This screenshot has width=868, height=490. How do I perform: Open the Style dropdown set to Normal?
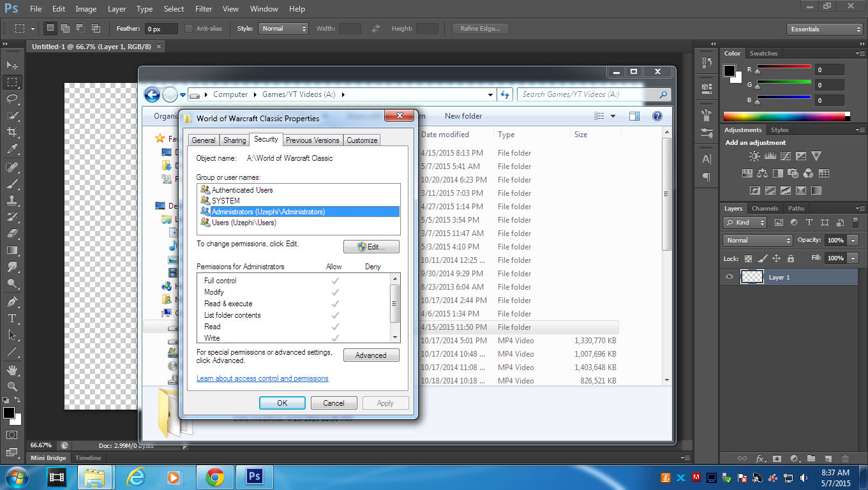pyautogui.click(x=283, y=29)
